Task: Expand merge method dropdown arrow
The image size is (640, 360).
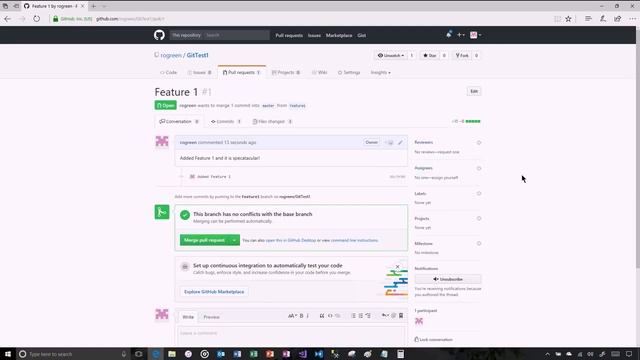Action: click(x=234, y=240)
